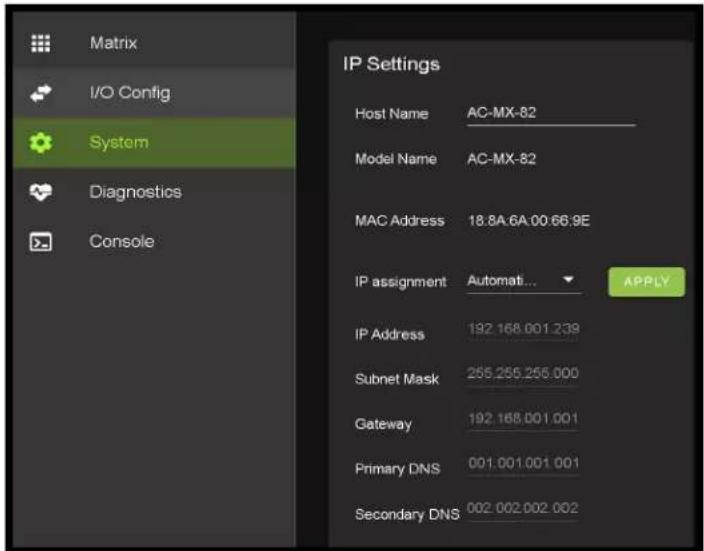Click the Primary DNS field 001.001.001.001

point(523,464)
